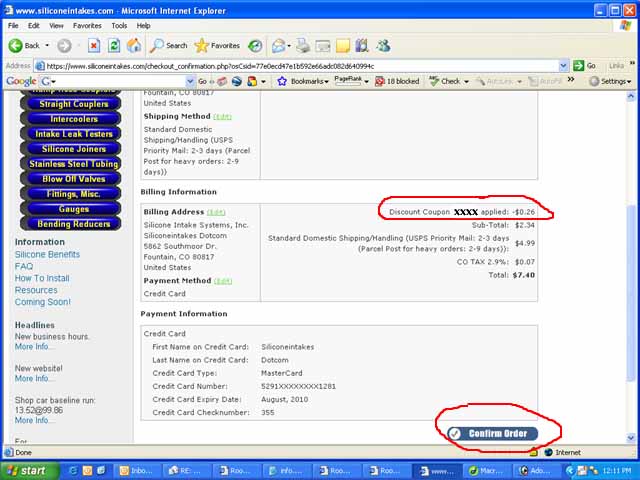
Task: Open the Mail envelope icon
Action: coord(278,46)
